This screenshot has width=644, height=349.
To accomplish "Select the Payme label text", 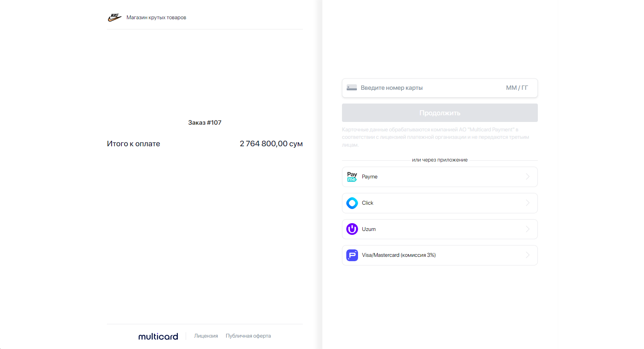I will point(369,177).
